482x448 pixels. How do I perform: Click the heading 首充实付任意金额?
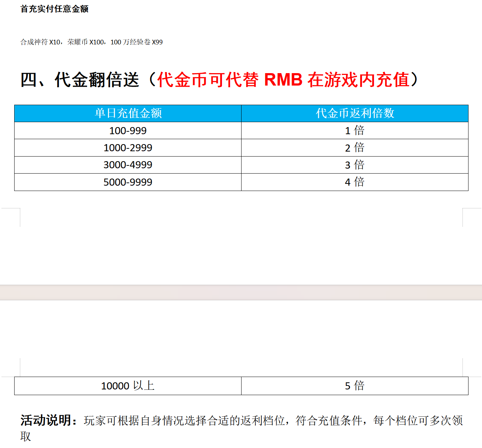tap(54, 9)
